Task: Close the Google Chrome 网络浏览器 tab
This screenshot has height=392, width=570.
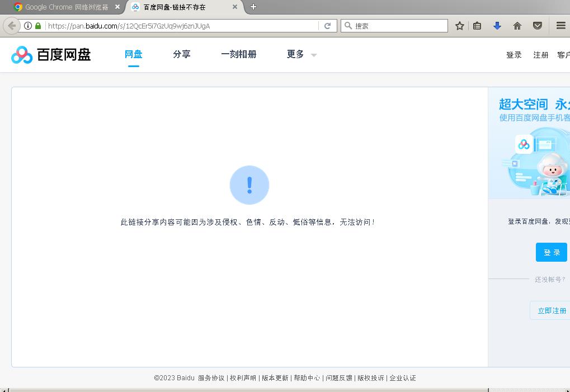Action: (117, 7)
